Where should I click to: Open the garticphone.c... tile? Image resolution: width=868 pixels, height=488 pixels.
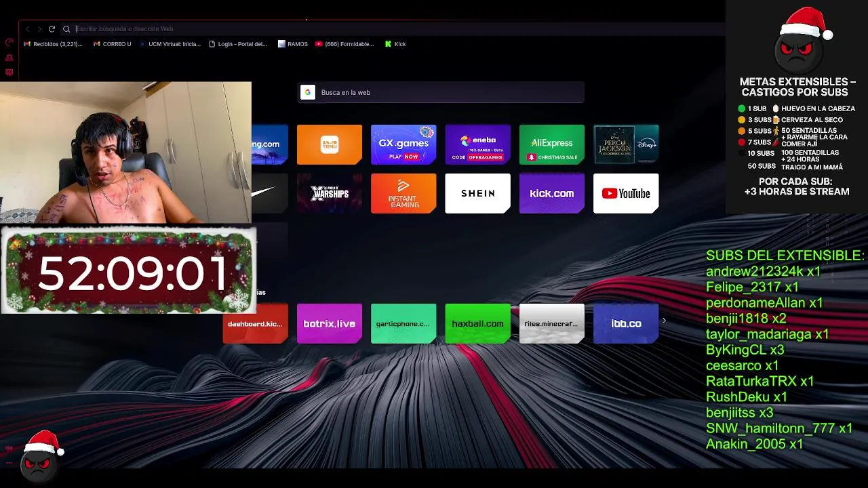coord(403,324)
